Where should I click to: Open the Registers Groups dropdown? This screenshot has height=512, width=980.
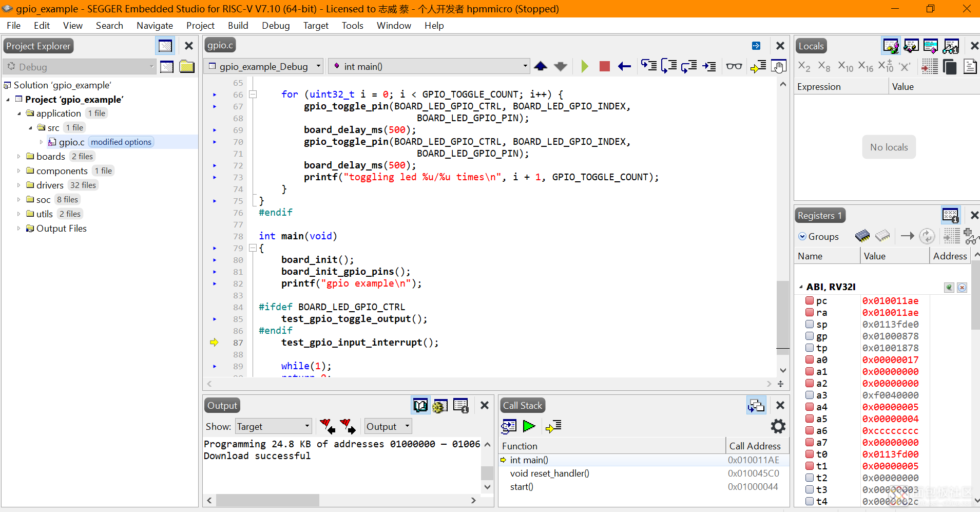point(818,236)
